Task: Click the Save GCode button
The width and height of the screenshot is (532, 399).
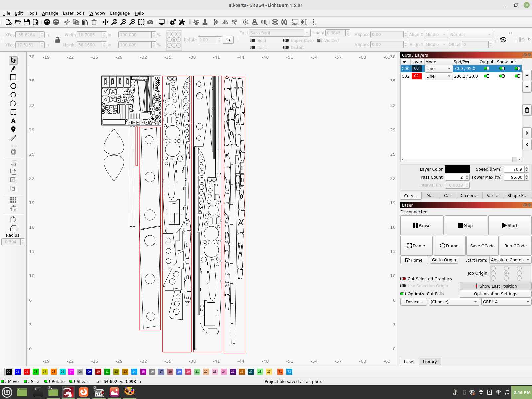Action: [482, 246]
